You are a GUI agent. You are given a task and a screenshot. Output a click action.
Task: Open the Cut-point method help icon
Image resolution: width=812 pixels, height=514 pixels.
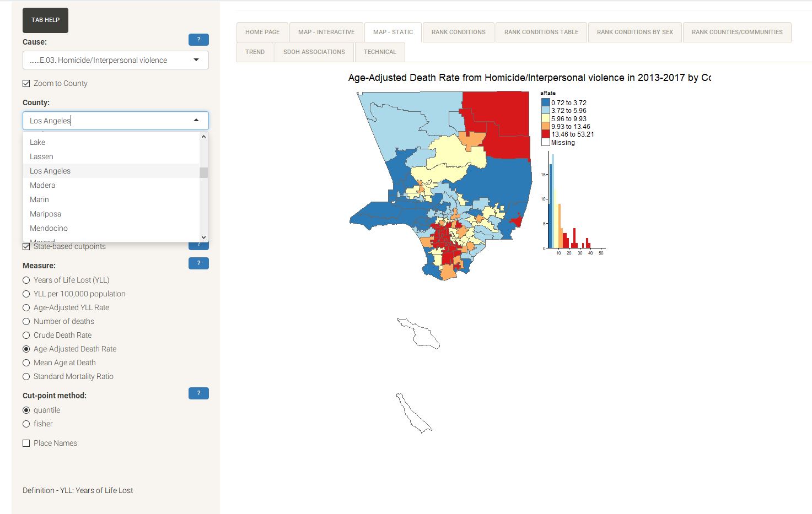[198, 393]
